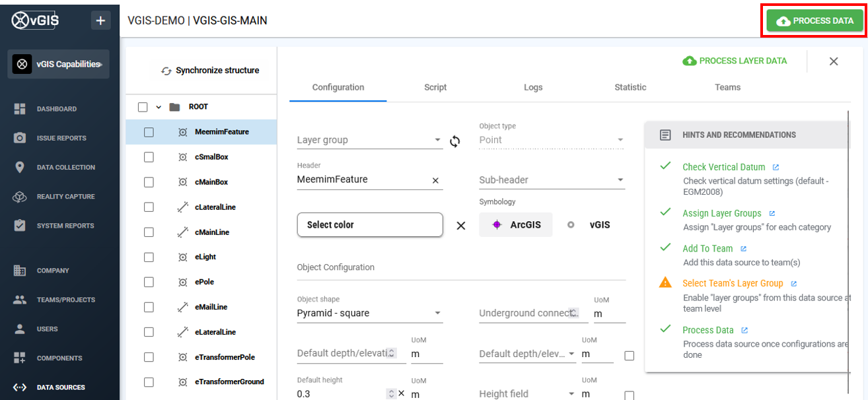Clear the Default height value X icon
The image size is (868, 400).
point(401,393)
